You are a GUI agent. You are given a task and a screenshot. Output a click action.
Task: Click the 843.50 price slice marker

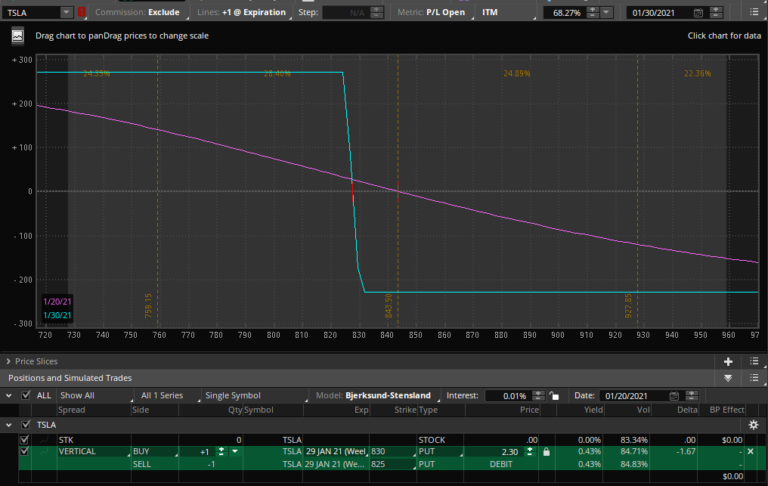point(389,306)
